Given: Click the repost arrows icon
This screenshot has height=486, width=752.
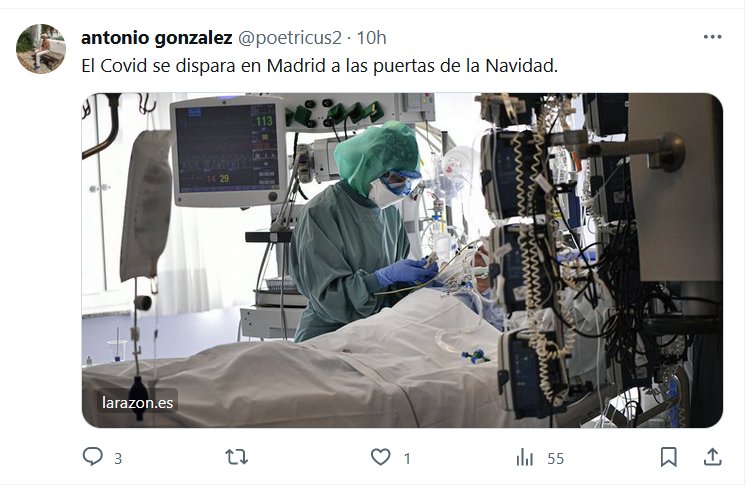Looking at the screenshot, I should (x=237, y=457).
